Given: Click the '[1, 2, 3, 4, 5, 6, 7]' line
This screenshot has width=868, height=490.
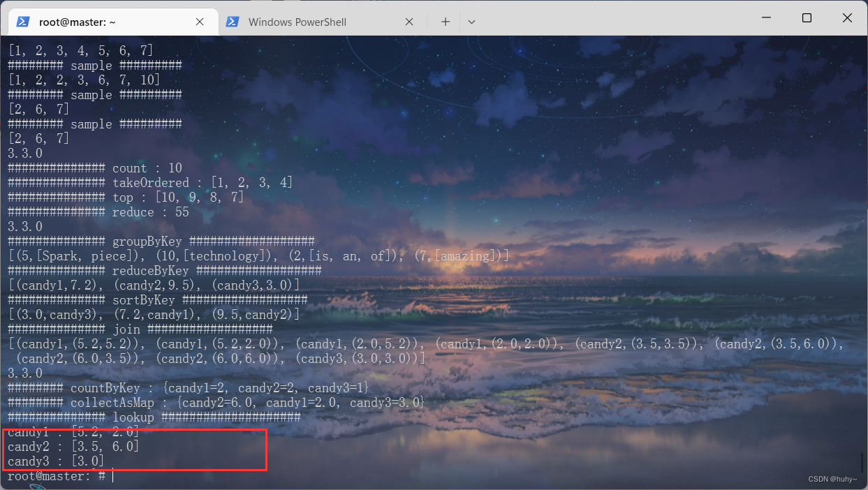Looking at the screenshot, I should pyautogui.click(x=80, y=51).
